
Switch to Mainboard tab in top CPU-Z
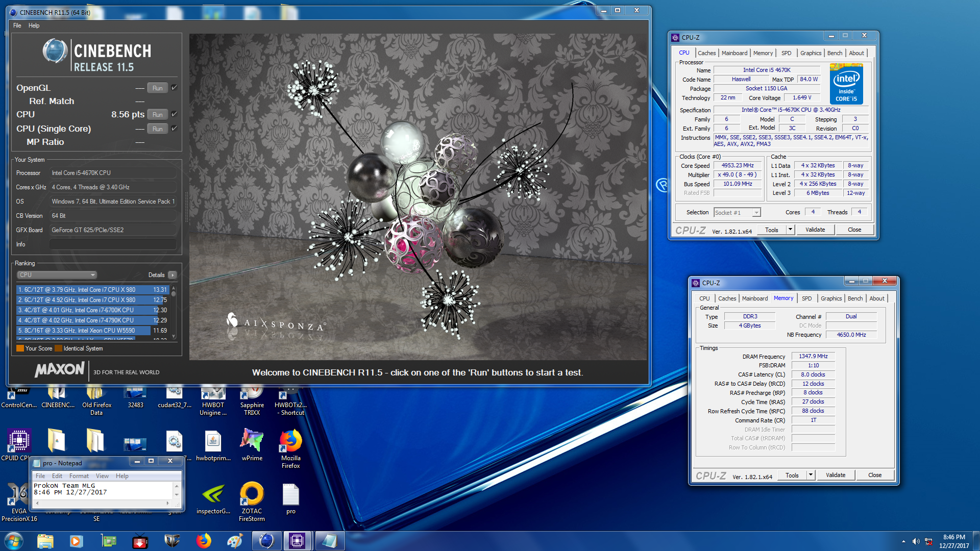(x=734, y=53)
